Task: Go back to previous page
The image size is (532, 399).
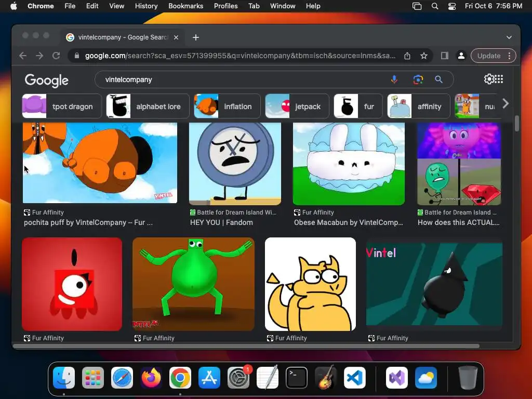Action: tap(23, 56)
